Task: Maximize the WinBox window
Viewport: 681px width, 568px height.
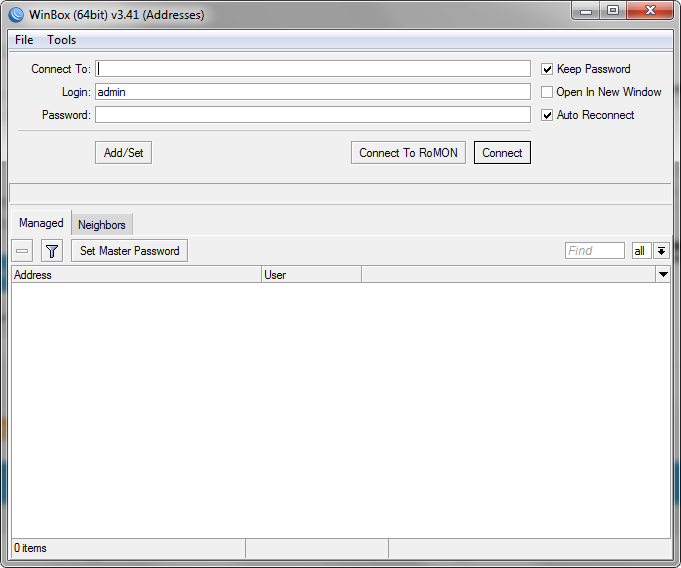Action: coord(613,11)
